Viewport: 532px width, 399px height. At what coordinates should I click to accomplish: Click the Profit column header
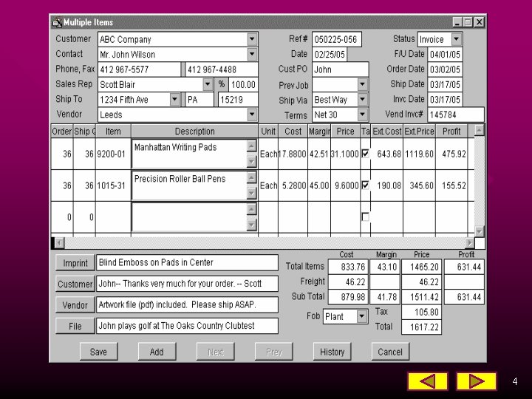point(451,132)
